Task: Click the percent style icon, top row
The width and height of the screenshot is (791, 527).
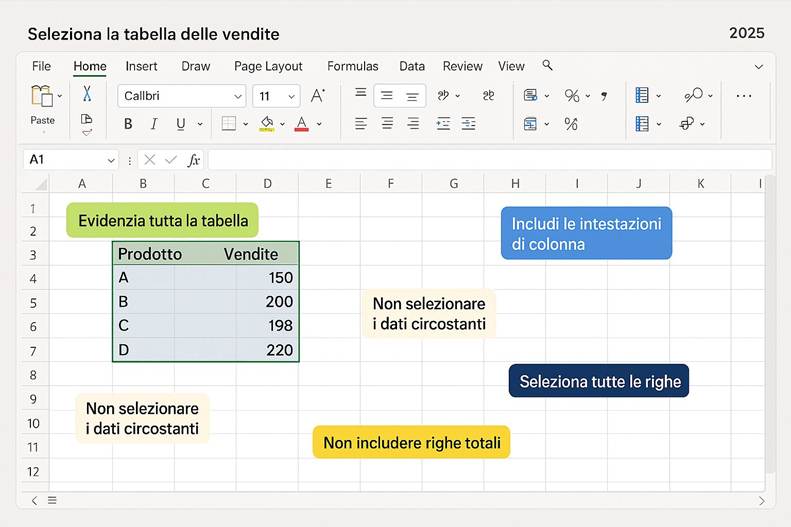Action: click(x=572, y=95)
